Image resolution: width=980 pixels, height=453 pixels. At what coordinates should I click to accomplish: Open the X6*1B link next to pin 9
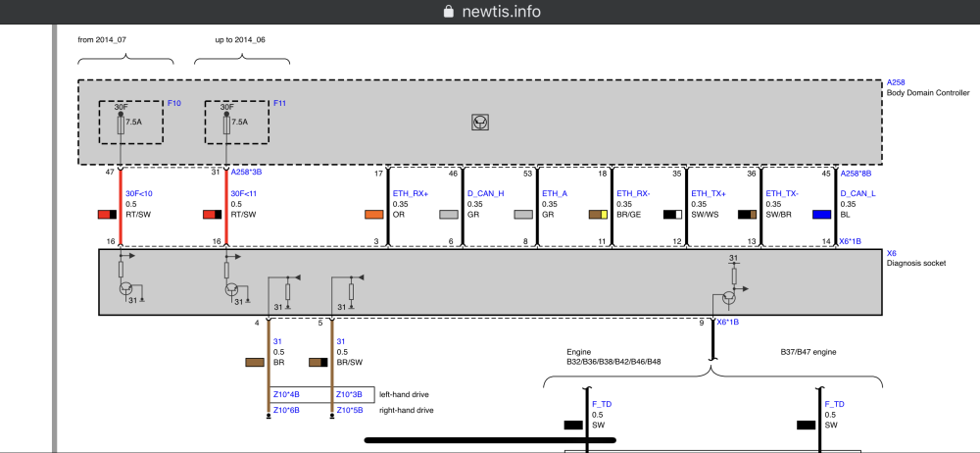coord(727,323)
